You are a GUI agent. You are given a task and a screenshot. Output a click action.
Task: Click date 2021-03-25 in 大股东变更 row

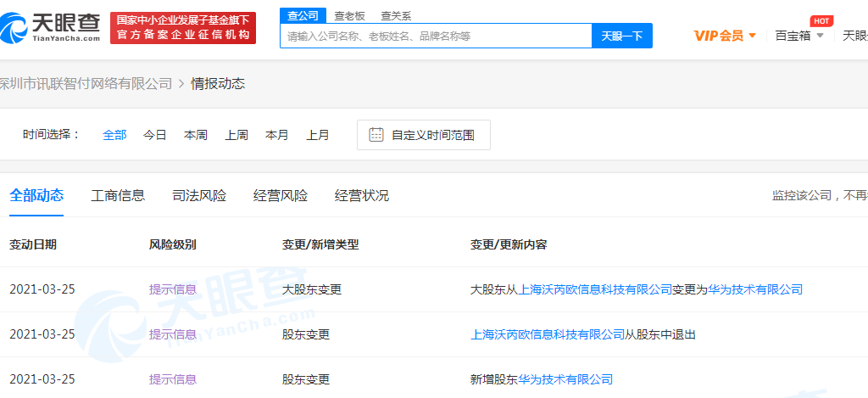click(x=42, y=289)
